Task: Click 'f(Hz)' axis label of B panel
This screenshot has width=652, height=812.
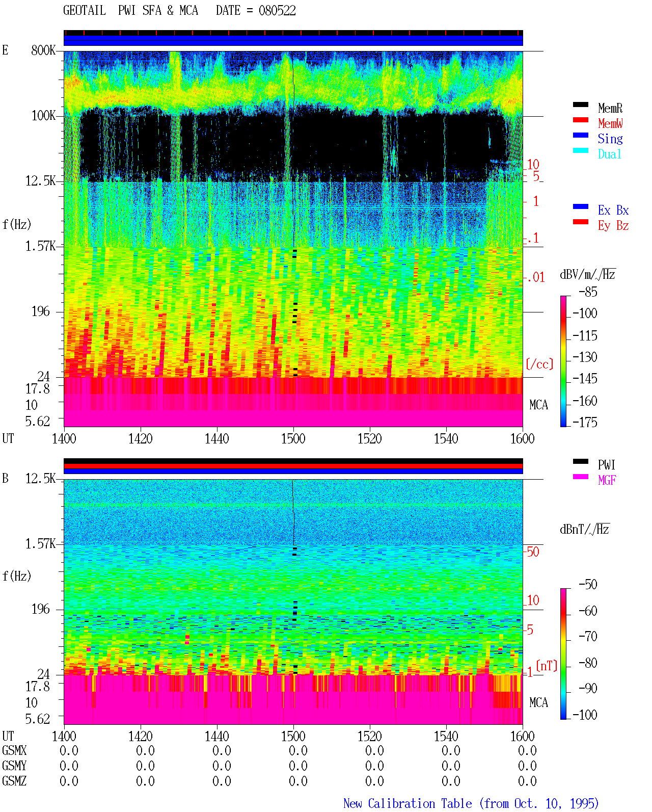Action: [x=17, y=576]
